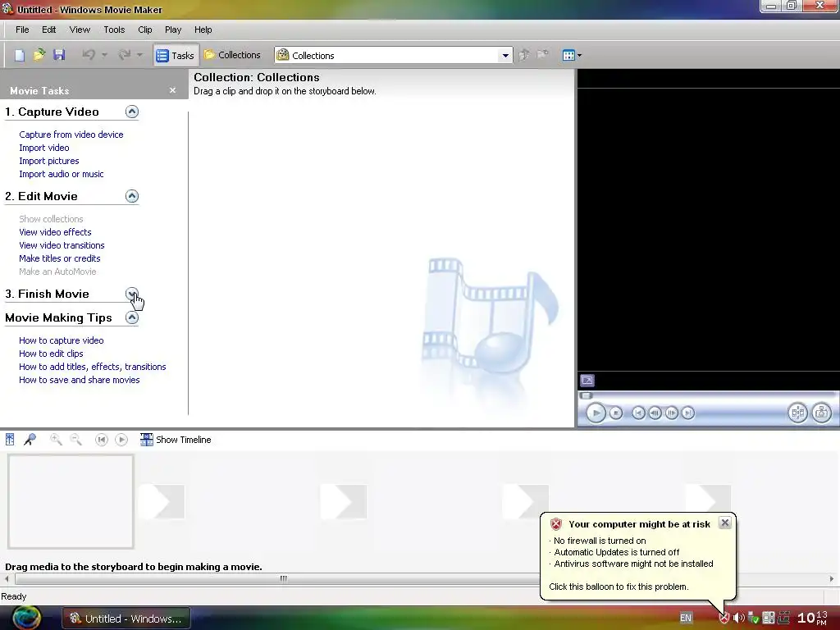
Task: Open the Views dropdown button
Action: coord(572,55)
